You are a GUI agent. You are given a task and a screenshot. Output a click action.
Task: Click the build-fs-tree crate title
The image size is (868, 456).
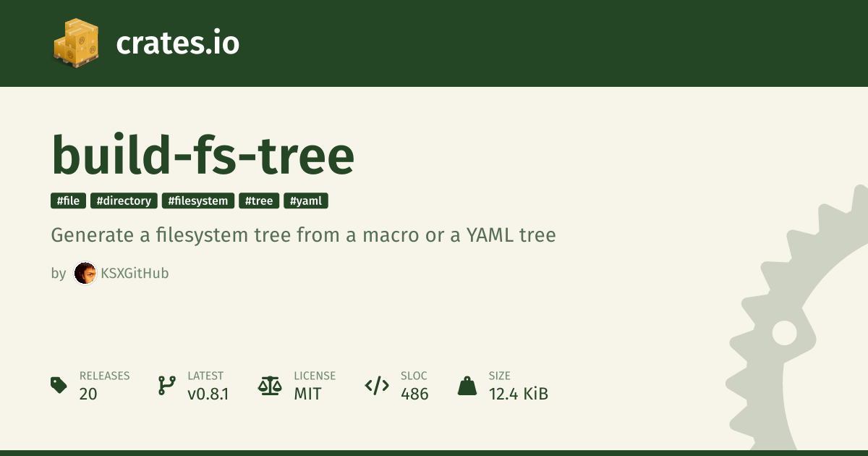point(203,155)
